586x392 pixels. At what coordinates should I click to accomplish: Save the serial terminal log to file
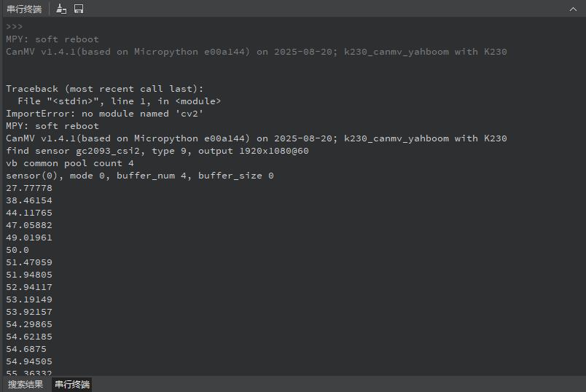[x=79, y=9]
